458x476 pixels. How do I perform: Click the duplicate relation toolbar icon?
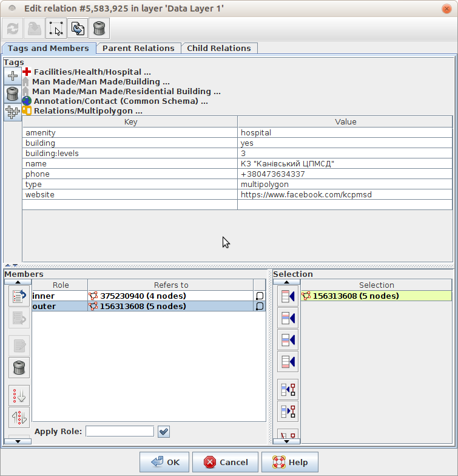(x=78, y=29)
